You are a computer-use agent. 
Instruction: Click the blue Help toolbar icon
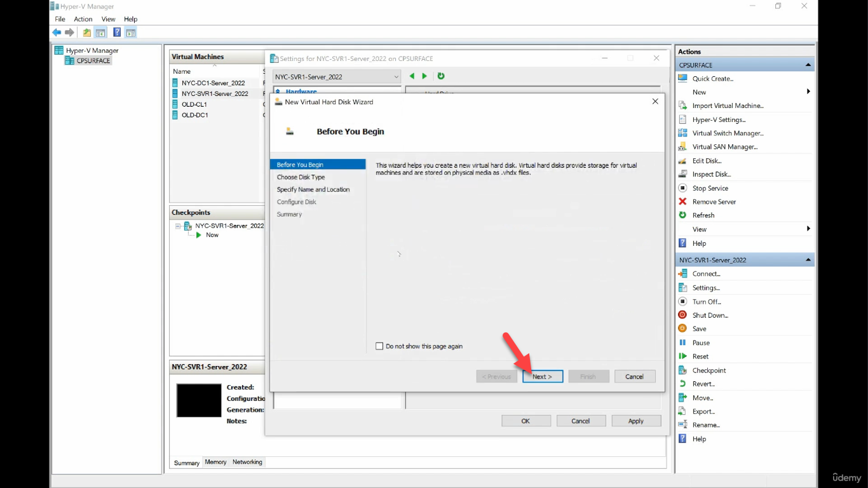tap(117, 32)
